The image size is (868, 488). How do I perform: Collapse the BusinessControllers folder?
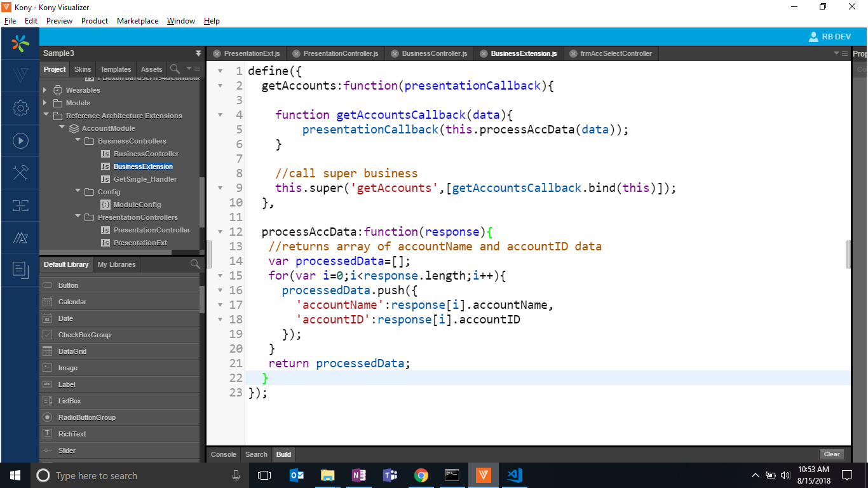pos(78,141)
